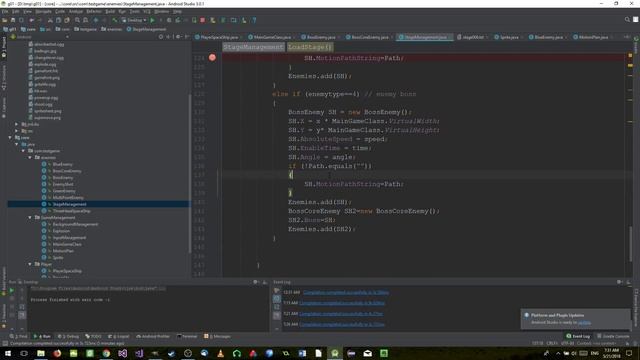Image resolution: width=640 pixels, height=360 pixels.
Task: Switch to the PlayerSpaceShip.java editor tab
Action: coord(219,37)
